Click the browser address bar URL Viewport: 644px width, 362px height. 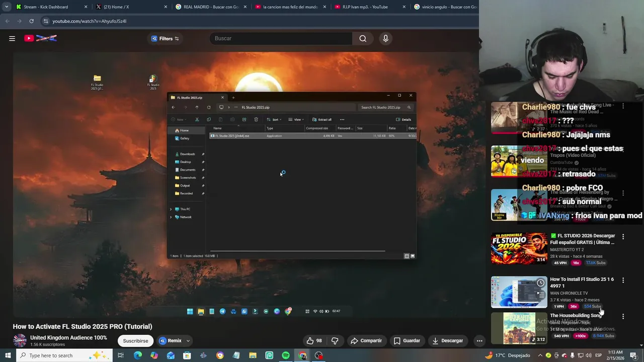(x=90, y=21)
